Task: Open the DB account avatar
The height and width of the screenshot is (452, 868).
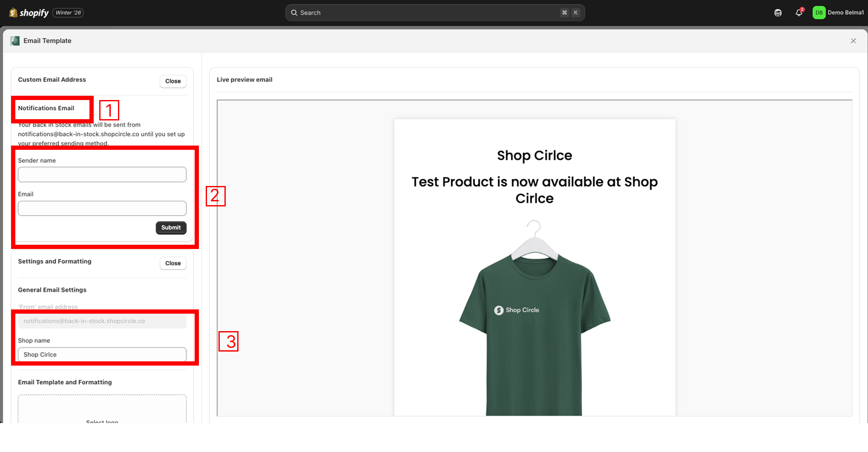Action: [x=819, y=13]
